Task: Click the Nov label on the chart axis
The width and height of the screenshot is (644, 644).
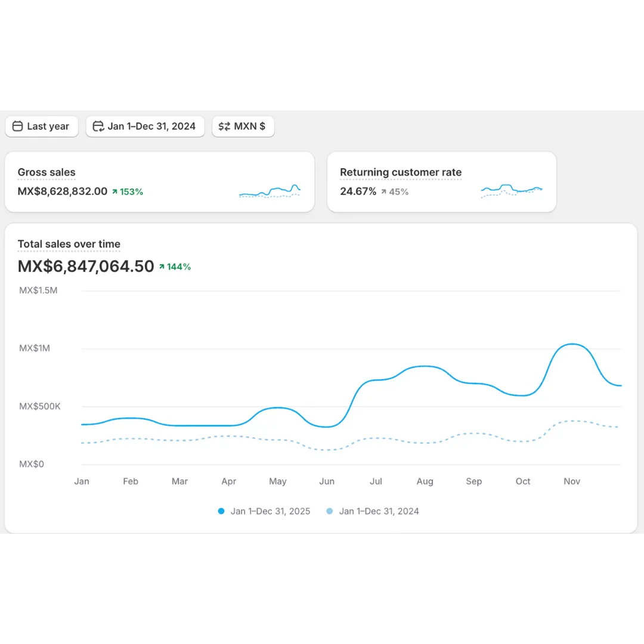Action: 572,481
